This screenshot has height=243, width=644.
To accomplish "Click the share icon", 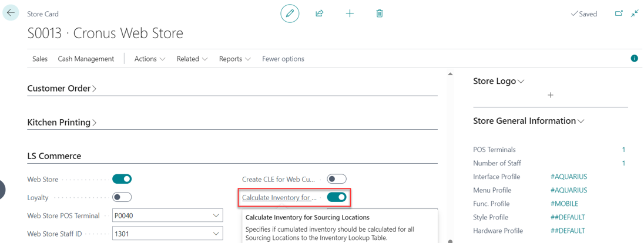I will (x=320, y=13).
